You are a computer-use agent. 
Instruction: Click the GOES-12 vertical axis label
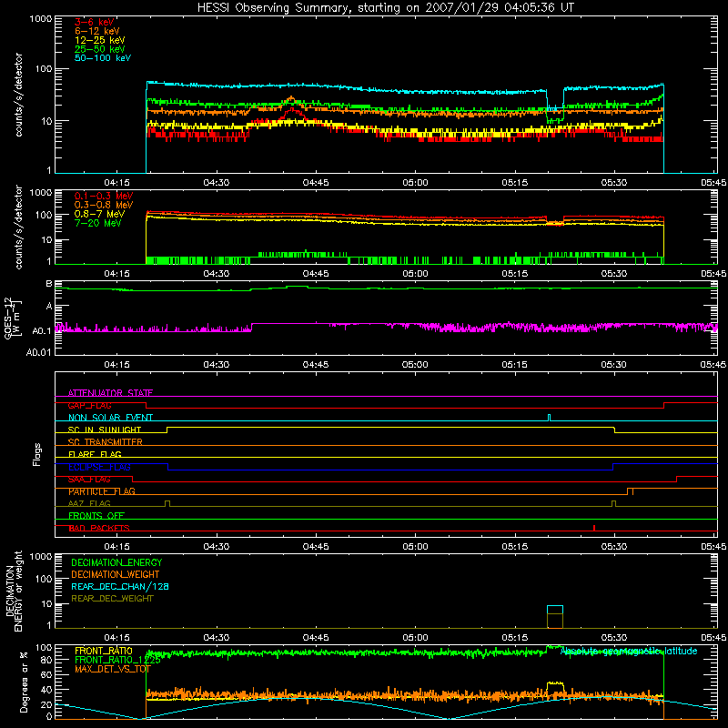coord(13,318)
